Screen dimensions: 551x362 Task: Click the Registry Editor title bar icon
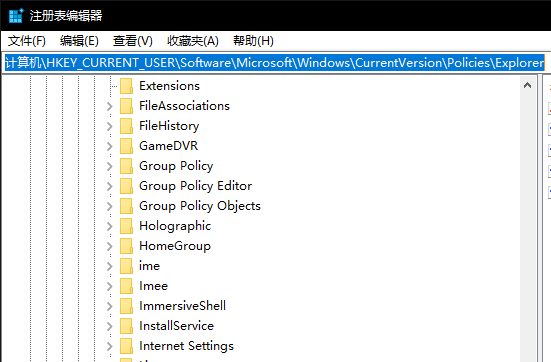click(x=16, y=16)
